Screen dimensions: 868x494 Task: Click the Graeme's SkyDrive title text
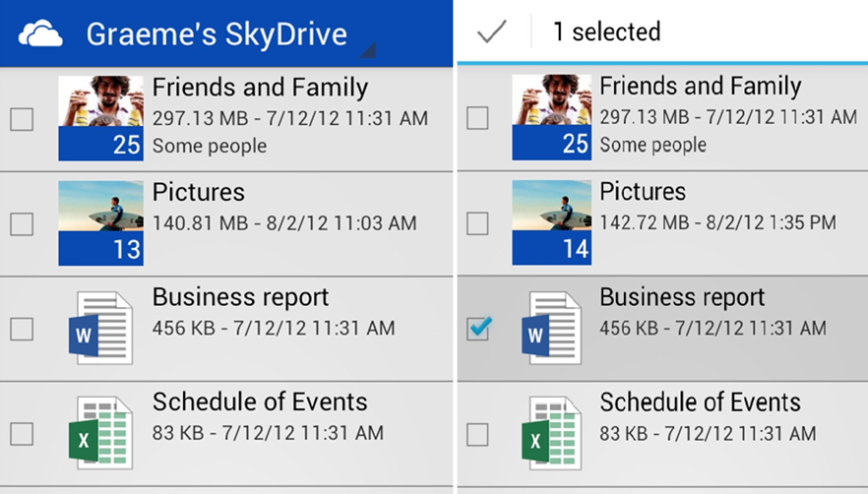(x=217, y=34)
